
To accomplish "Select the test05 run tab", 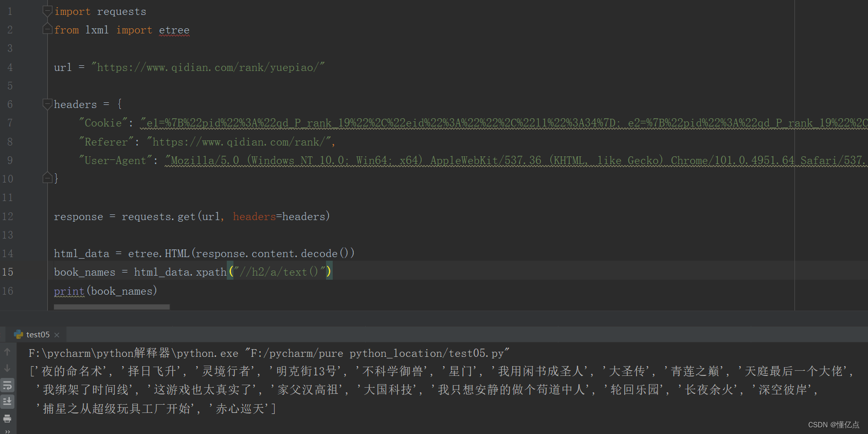I will (38, 335).
